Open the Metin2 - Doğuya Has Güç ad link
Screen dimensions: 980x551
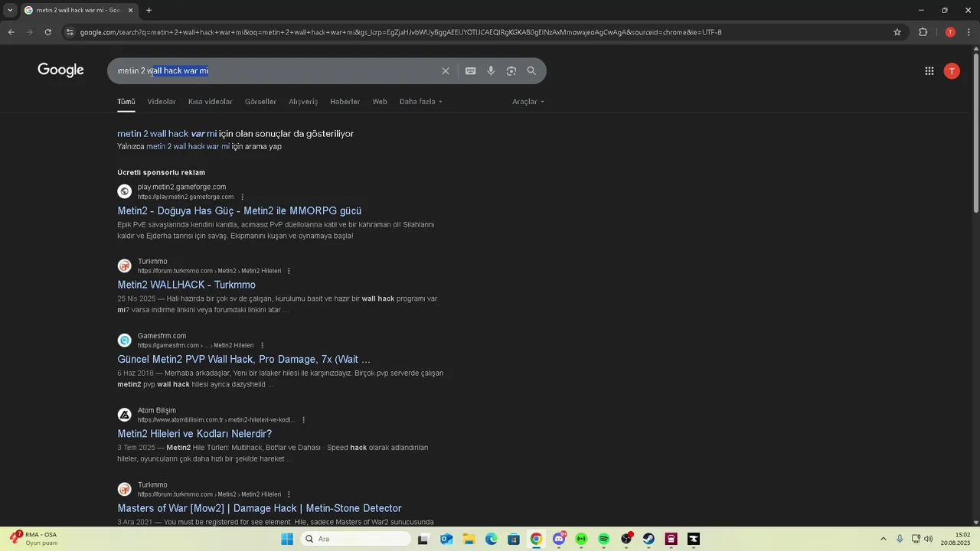tap(240, 210)
